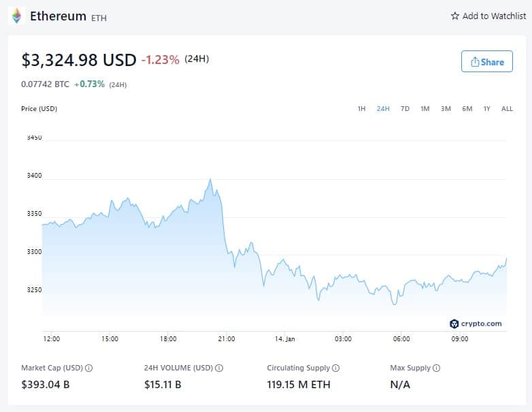Open Circulating Supply info icon

[335, 368]
